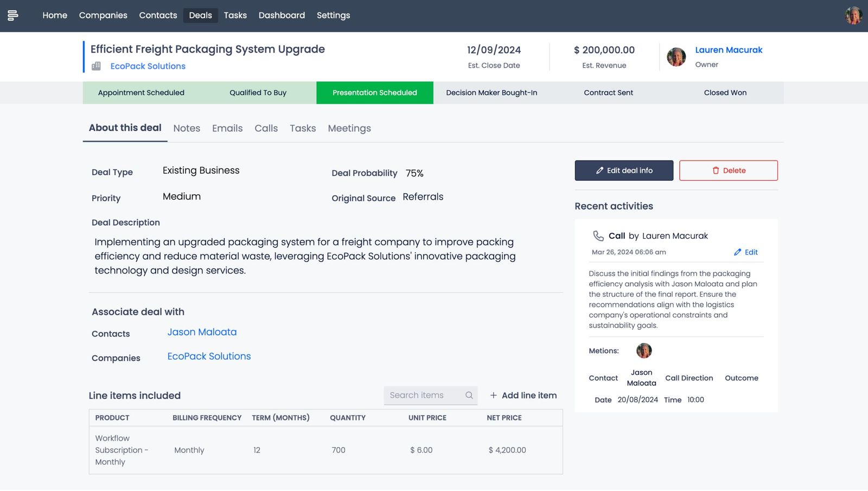The width and height of the screenshot is (868, 491).
Task: Click inside the Search items field
Action: pyautogui.click(x=423, y=395)
